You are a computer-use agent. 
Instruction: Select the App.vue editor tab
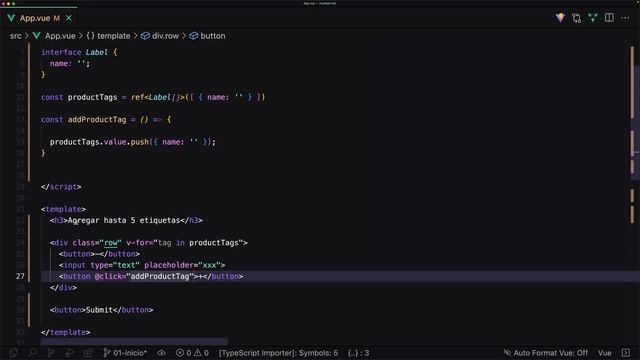point(39,18)
